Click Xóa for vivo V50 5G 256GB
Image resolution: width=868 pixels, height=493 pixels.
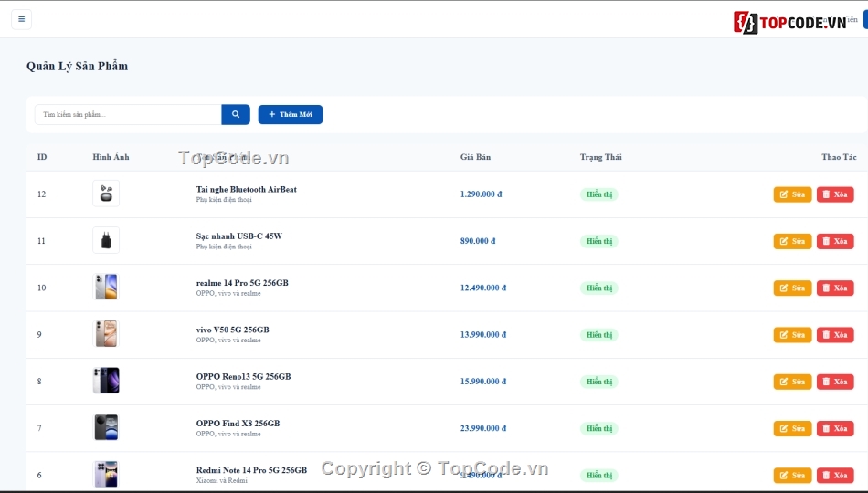[835, 335]
